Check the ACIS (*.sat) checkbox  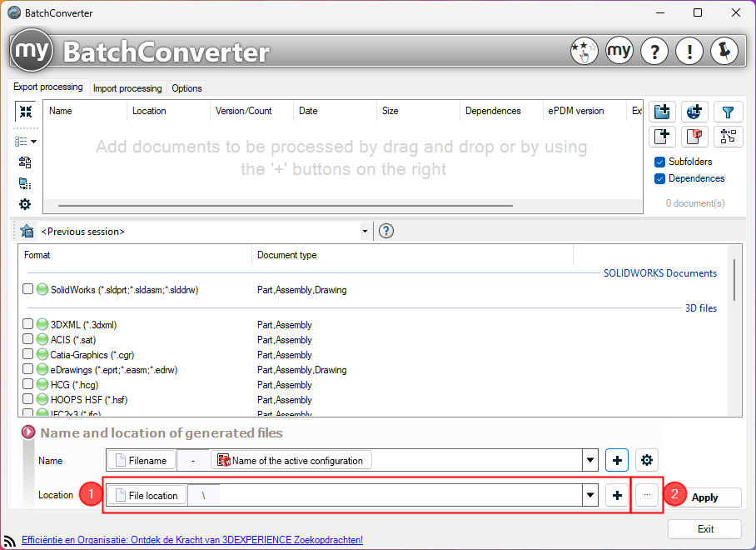[x=28, y=338]
